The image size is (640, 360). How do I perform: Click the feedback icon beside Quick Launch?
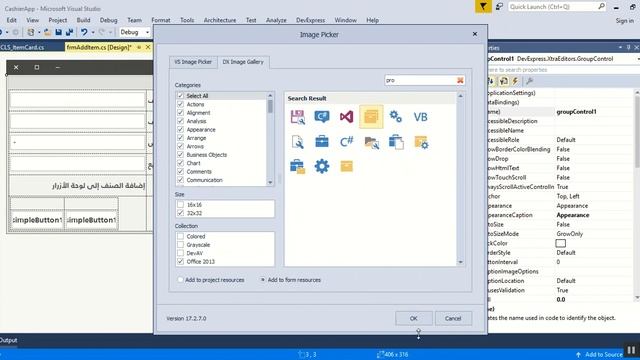(499, 7)
